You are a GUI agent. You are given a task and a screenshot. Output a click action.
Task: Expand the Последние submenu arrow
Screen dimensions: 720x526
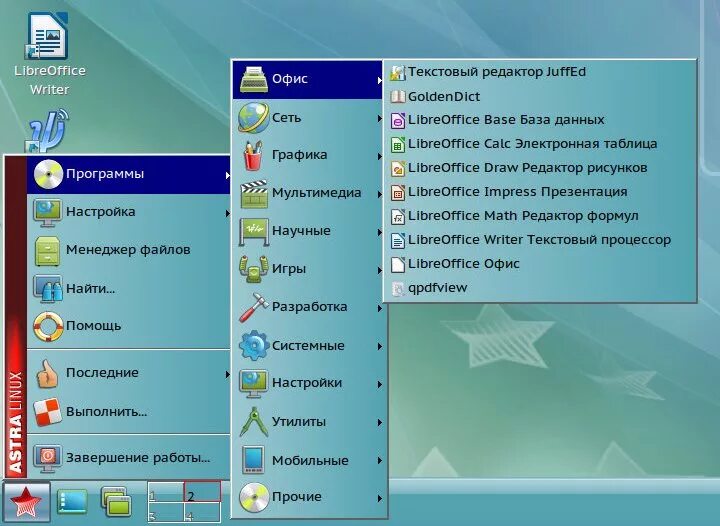click(228, 375)
